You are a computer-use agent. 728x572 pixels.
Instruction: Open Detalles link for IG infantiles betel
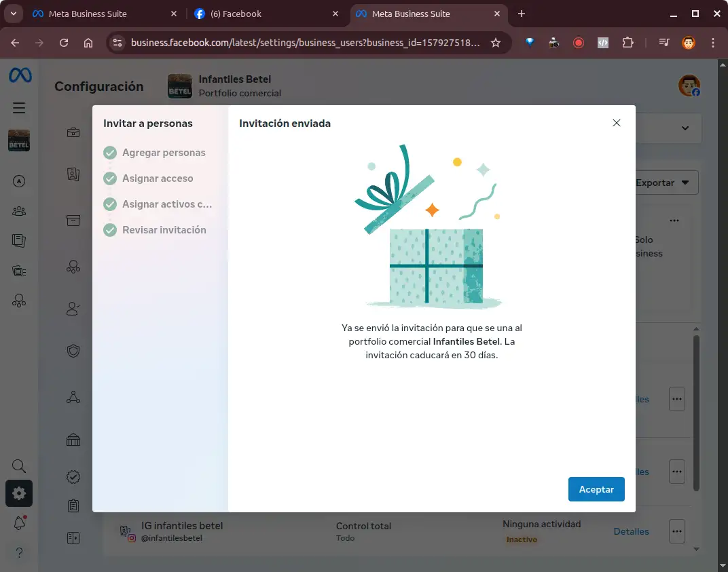coord(631,531)
